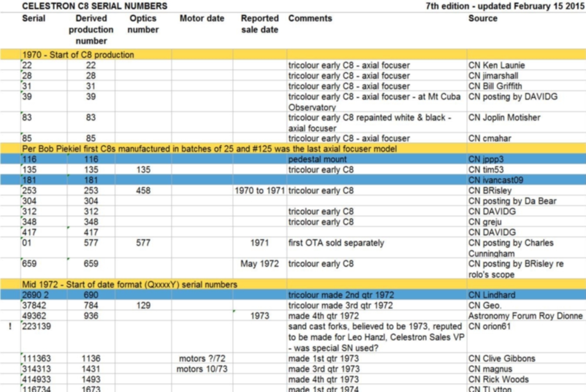The width and height of the screenshot is (586, 392).
Task: Click source 'Astronomy Forum Roy Dionne'
Action: [x=526, y=316]
